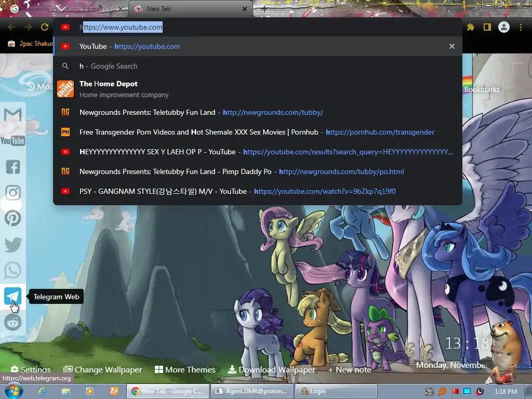532x399 pixels.
Task: Go forward using the forward arrow
Action: [28, 27]
